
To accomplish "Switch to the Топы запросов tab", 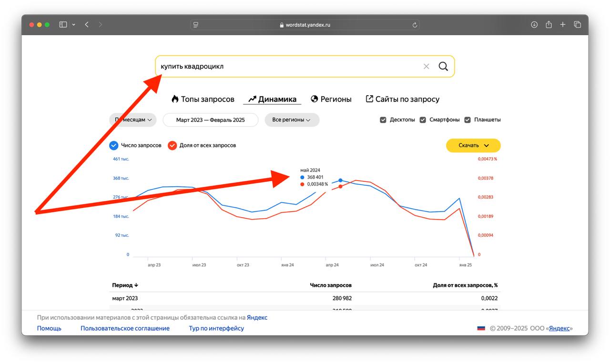I will tap(203, 99).
